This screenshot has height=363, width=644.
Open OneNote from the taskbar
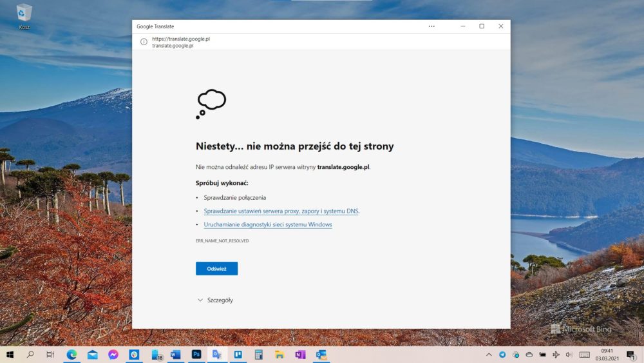[300, 355]
